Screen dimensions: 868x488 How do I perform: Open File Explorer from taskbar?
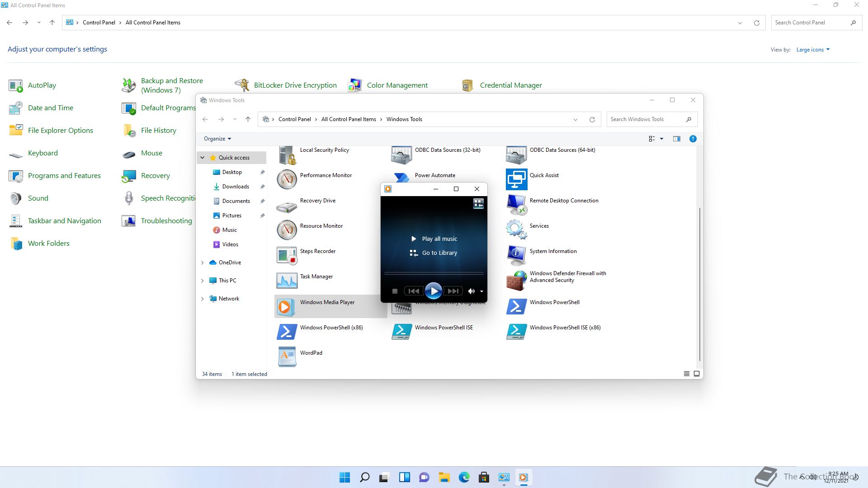(444, 477)
